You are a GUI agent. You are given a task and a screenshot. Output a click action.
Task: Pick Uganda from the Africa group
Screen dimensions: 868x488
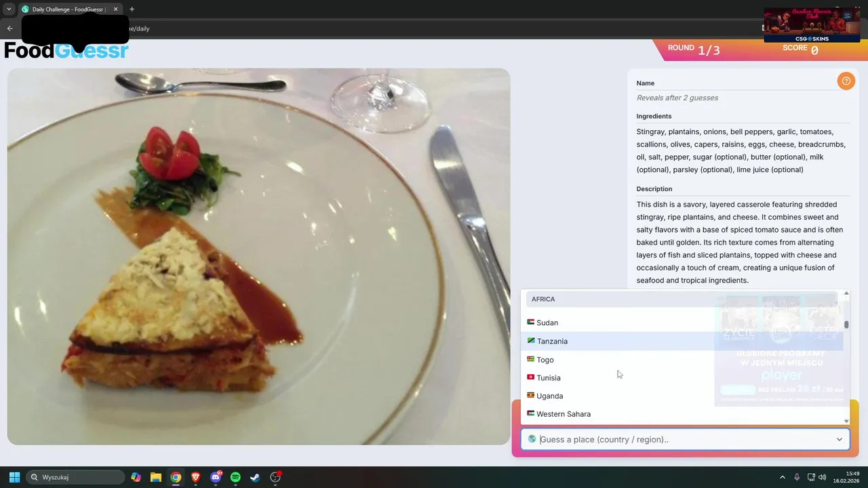pyautogui.click(x=682, y=396)
